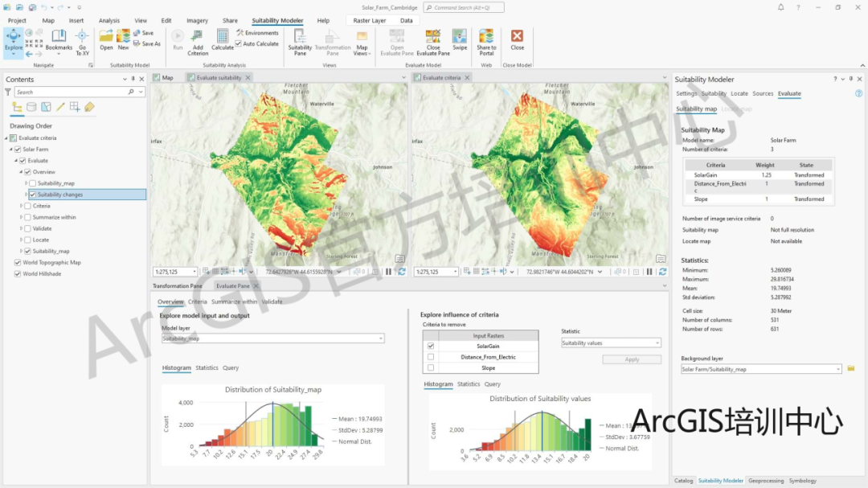This screenshot has height=488, width=868.
Task: Collapse the Evaluate group layer
Action: (15, 161)
